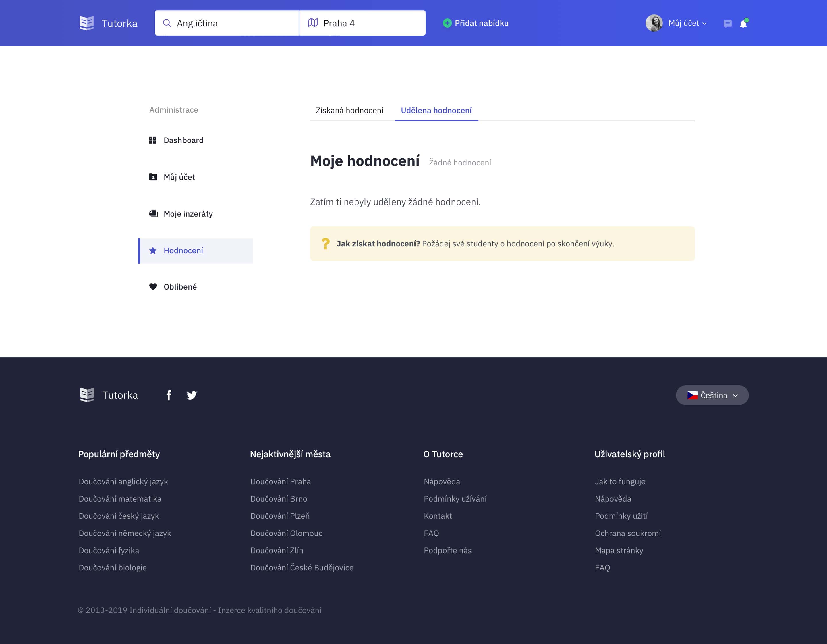Click the Angličtina search field
Image resolution: width=827 pixels, height=644 pixels.
click(227, 23)
